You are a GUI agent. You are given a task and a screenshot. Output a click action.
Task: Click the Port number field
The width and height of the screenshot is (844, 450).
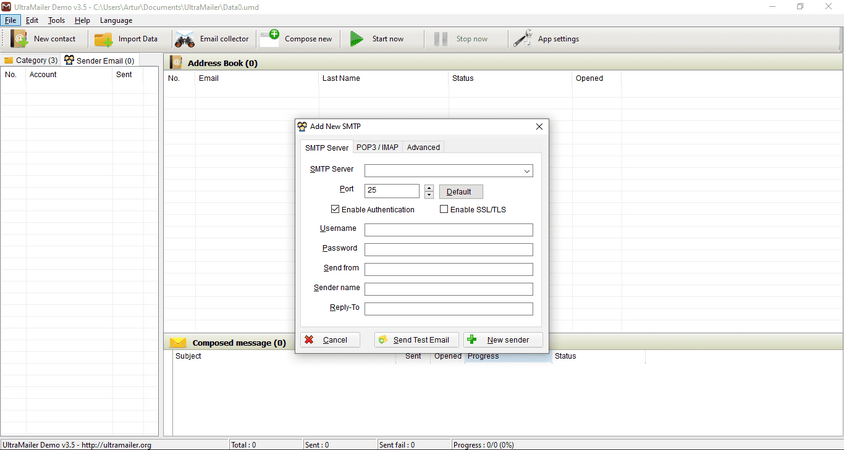tap(392, 191)
